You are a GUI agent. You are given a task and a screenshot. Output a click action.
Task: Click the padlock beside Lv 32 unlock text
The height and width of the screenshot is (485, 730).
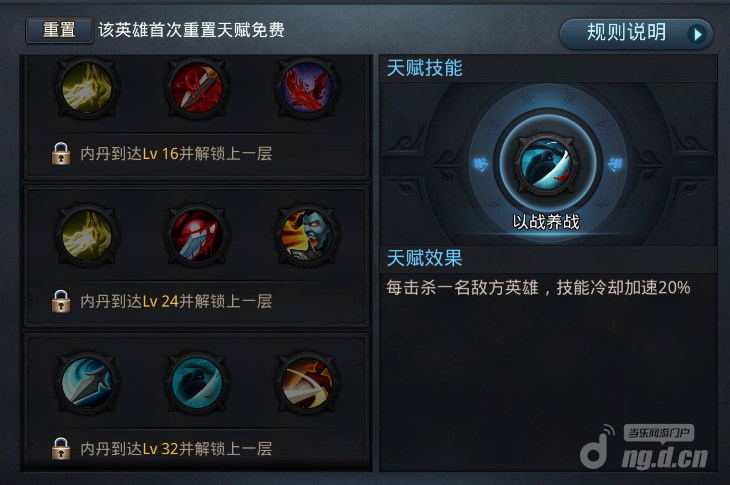click(61, 449)
